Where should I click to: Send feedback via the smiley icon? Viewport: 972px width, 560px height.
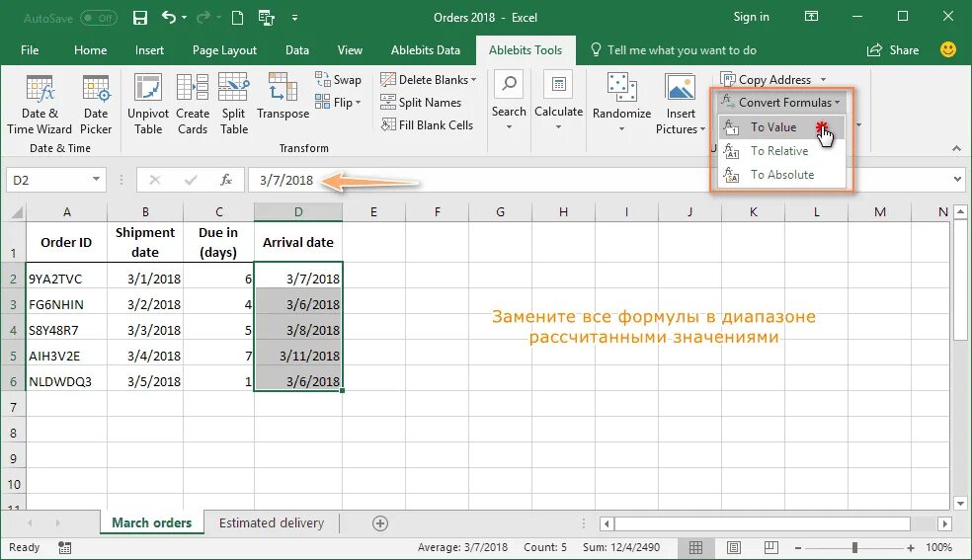948,49
